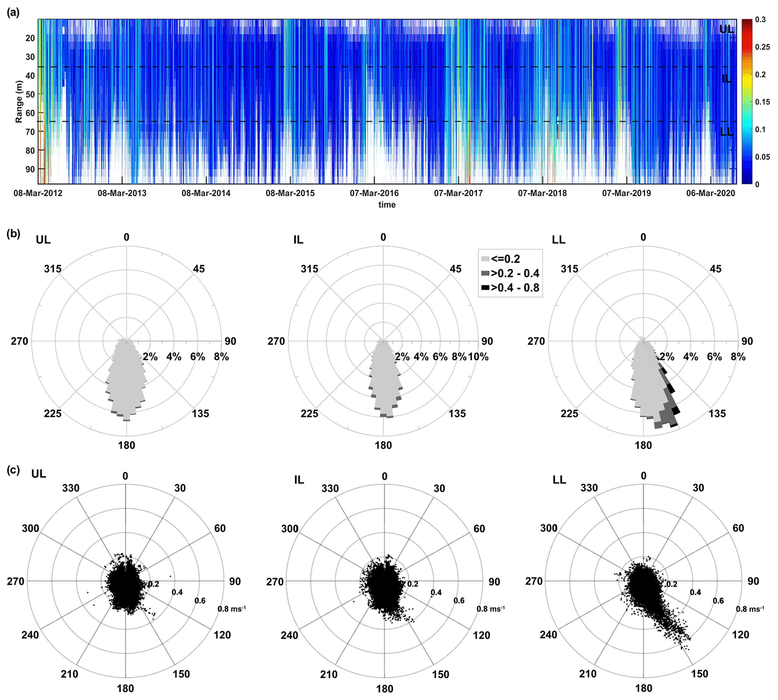Click the panel (a) label

(x=13, y=13)
